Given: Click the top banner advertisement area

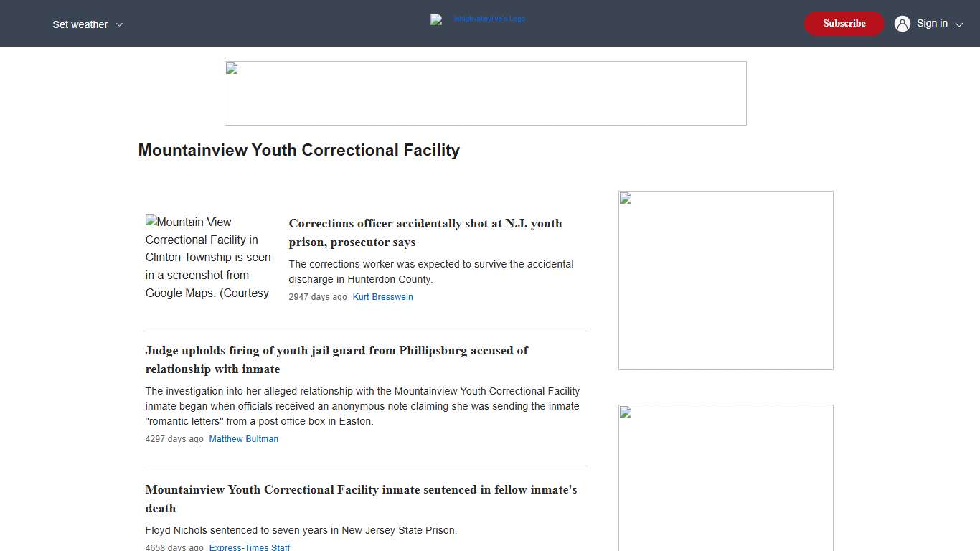Looking at the screenshot, I should [x=485, y=93].
